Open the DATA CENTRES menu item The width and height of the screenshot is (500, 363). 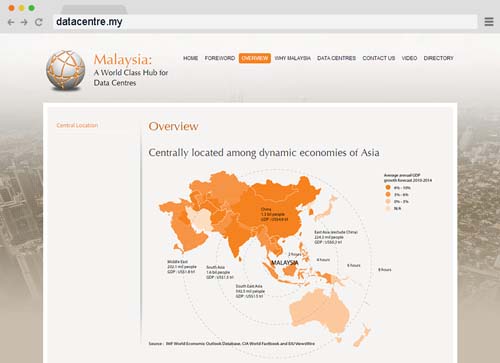point(336,58)
